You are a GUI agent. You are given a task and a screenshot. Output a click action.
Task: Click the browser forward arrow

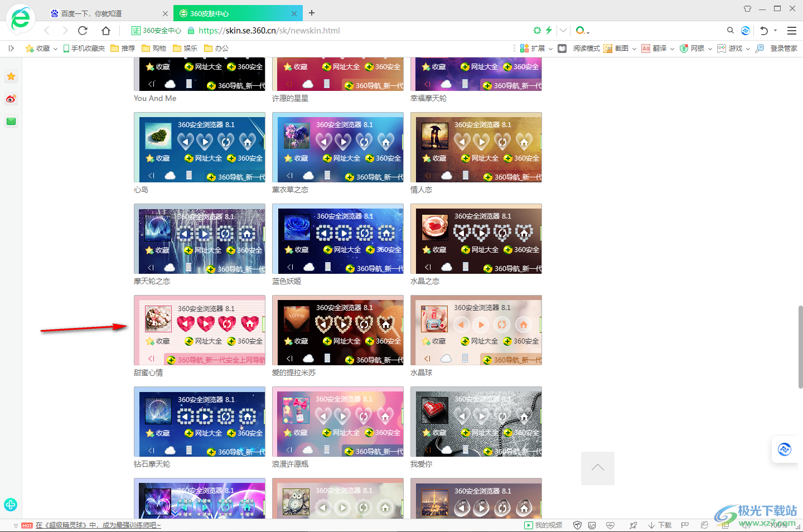(x=65, y=31)
